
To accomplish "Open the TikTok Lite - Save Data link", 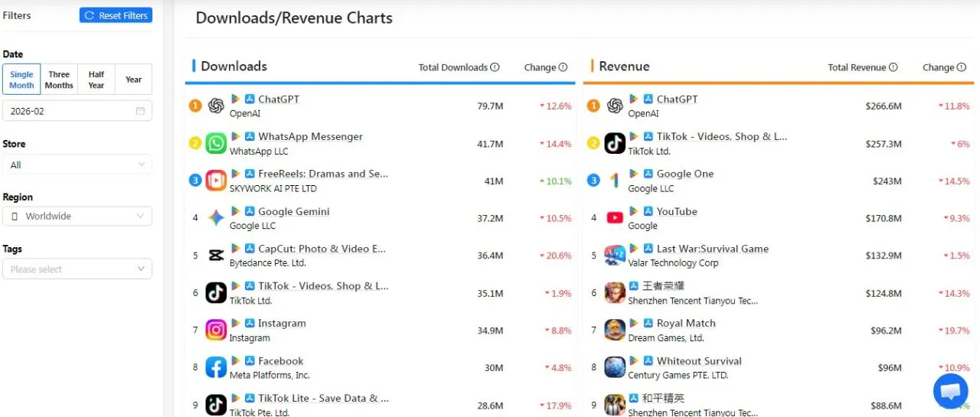I will (323, 398).
